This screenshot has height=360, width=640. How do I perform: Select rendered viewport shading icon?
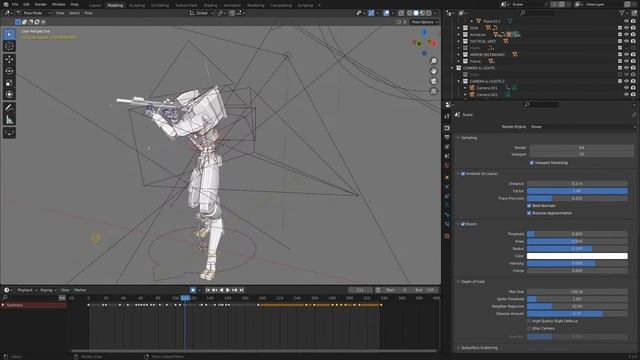429,13
